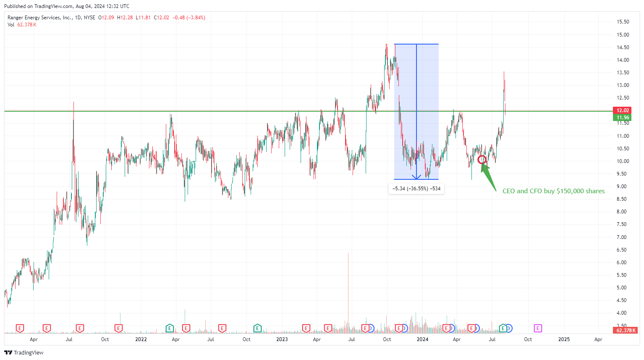This screenshot has height=360, width=644.
Task: Click the 2024 label on time axis
Action: coord(422,339)
